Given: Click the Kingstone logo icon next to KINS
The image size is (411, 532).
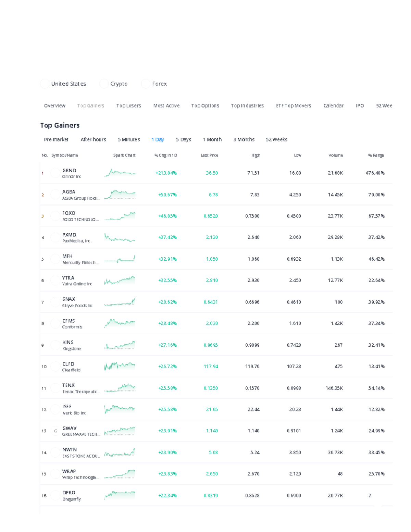Looking at the screenshot, I should 55,345.
